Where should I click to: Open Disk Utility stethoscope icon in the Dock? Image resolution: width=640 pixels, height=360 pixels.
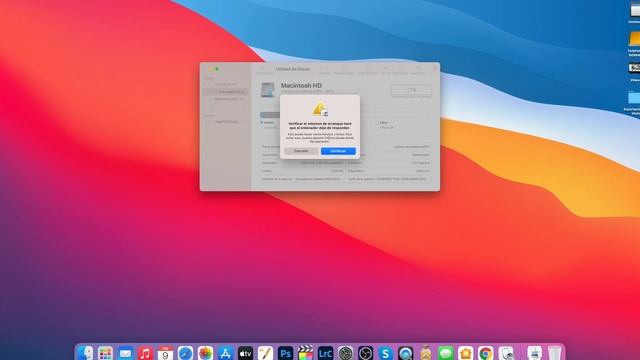506,353
